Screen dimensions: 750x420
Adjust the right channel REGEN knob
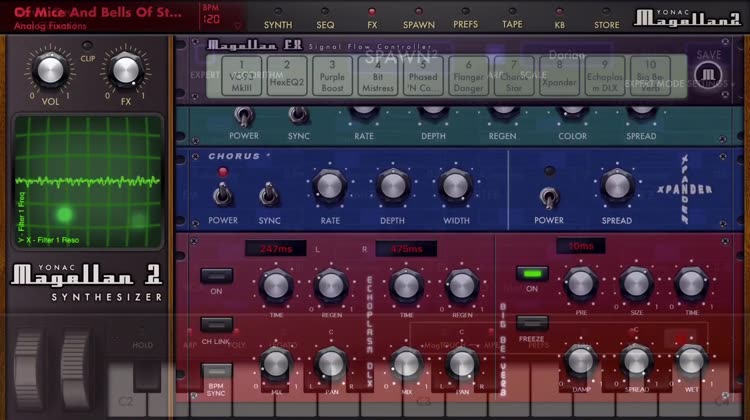click(462, 287)
